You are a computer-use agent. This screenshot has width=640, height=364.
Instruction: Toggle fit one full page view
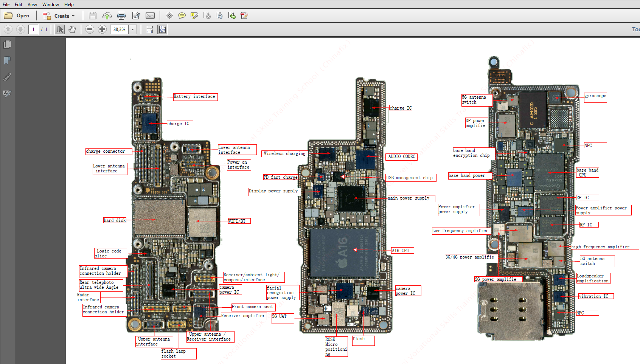pos(162,29)
